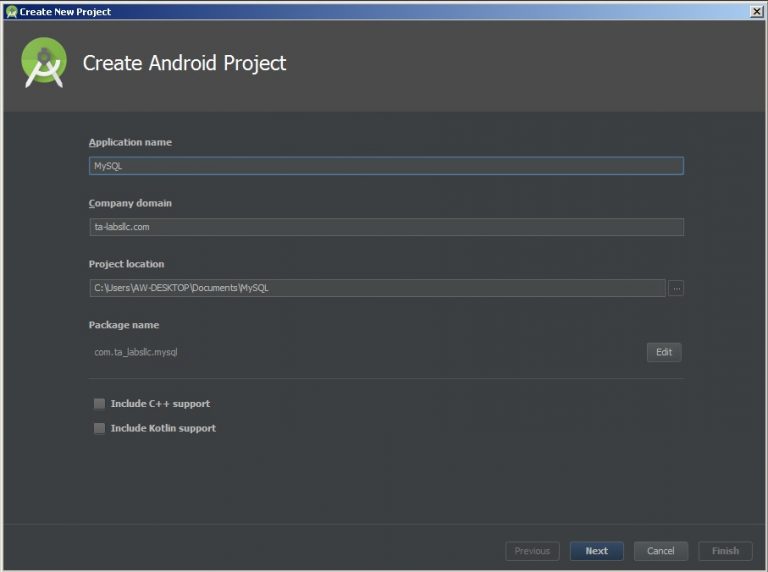Click the greyed-out Finish button
Screen dimensions: 768x572
pyautogui.click(x=725, y=551)
